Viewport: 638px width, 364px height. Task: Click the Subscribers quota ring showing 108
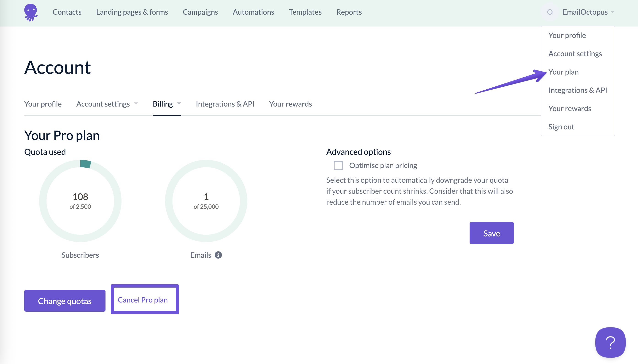pos(80,201)
